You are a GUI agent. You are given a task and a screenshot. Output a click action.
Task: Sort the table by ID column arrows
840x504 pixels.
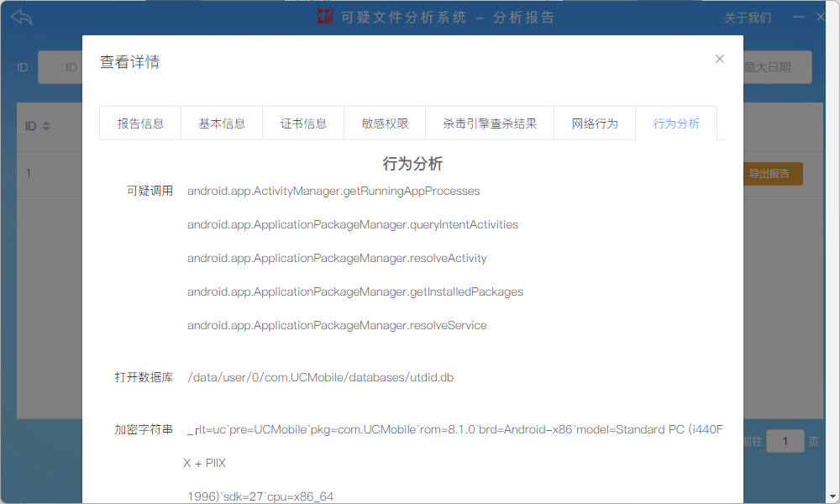click(x=46, y=126)
